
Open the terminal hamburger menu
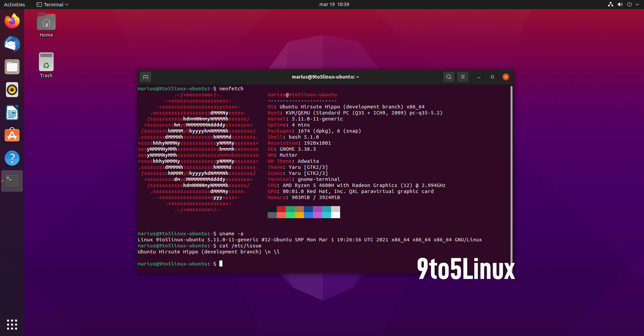[463, 77]
